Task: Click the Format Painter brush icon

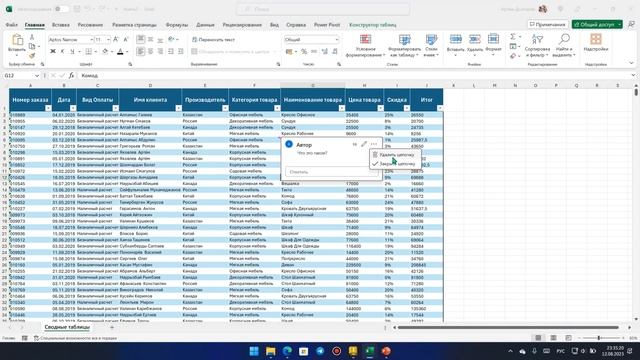Action: [x=32, y=56]
